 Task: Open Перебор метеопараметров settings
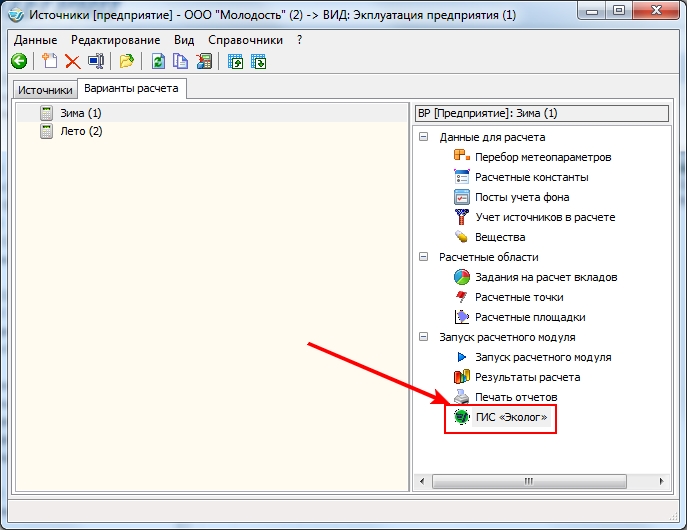point(542,157)
